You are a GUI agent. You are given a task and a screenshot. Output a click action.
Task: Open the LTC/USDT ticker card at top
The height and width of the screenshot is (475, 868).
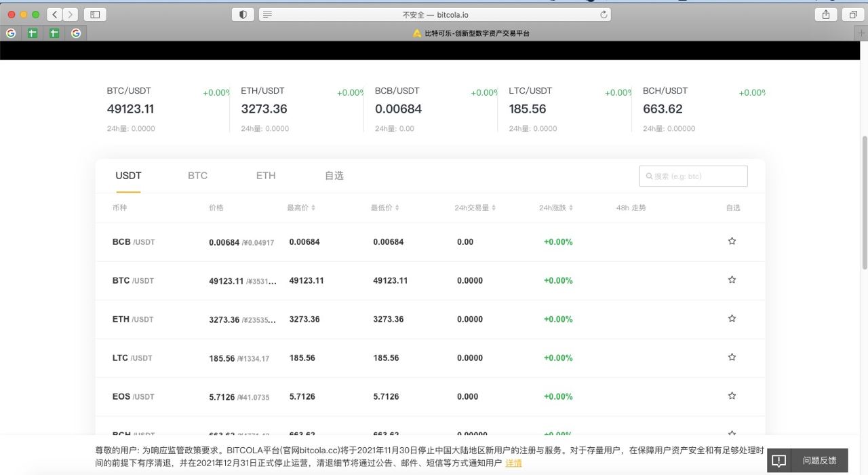click(570, 109)
